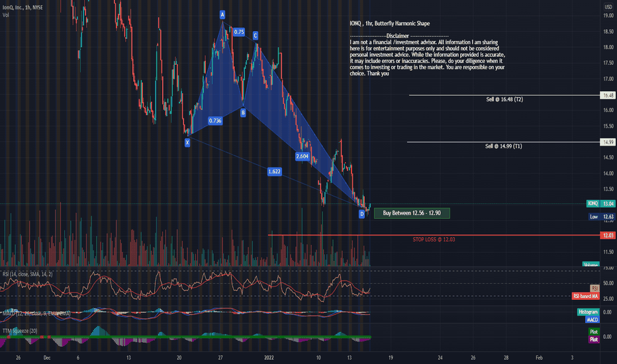The image size is (617, 364).
Task: Click the 19.00 price scale label
Action: [608, 16]
